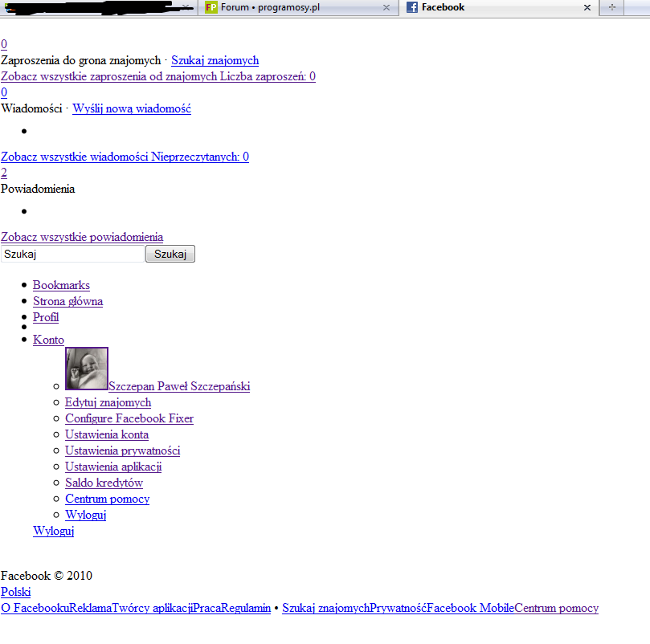Click the 'Facebook © 2010' copyright text
This screenshot has height=644, width=650.
tap(47, 576)
